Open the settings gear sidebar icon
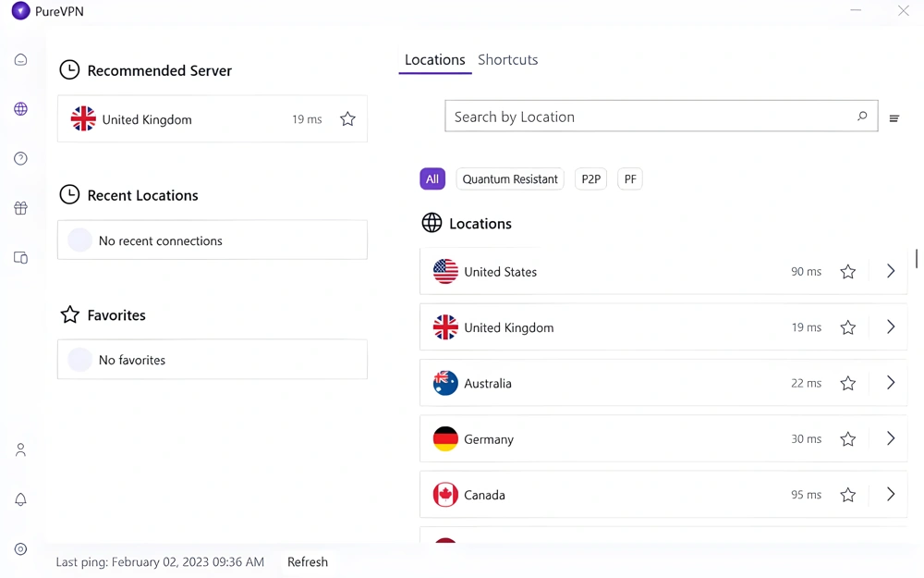The width and height of the screenshot is (924, 578). tap(20, 549)
